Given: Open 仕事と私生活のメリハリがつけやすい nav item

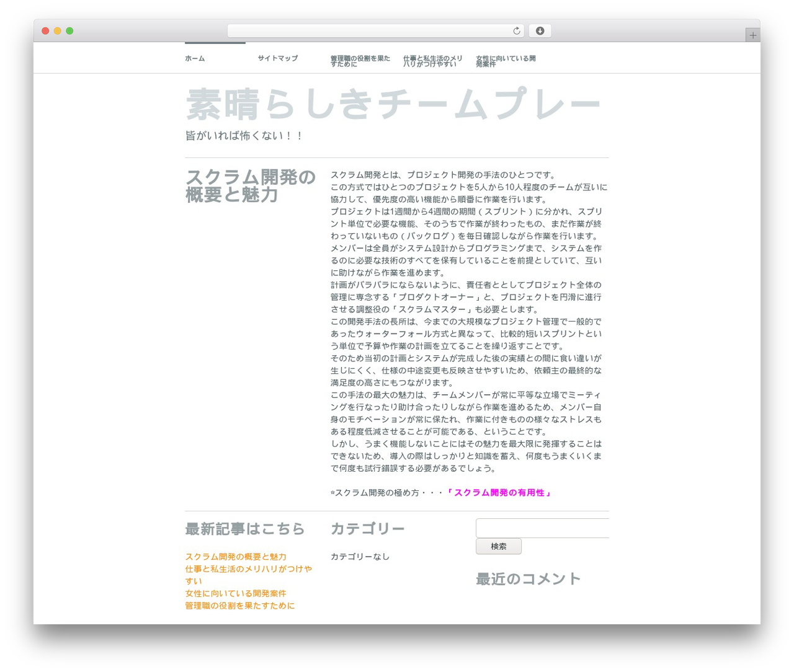Looking at the screenshot, I should pos(433,61).
